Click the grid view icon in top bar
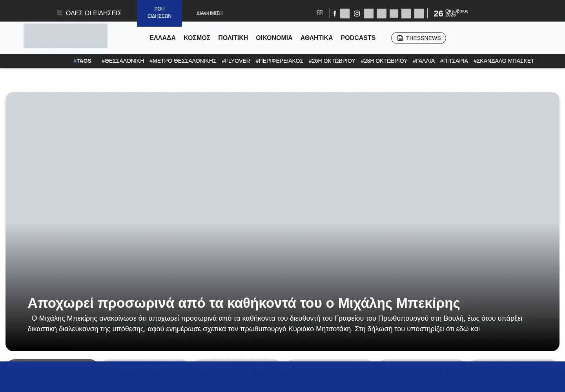Image resolution: width=565 pixels, height=392 pixels. point(320,13)
